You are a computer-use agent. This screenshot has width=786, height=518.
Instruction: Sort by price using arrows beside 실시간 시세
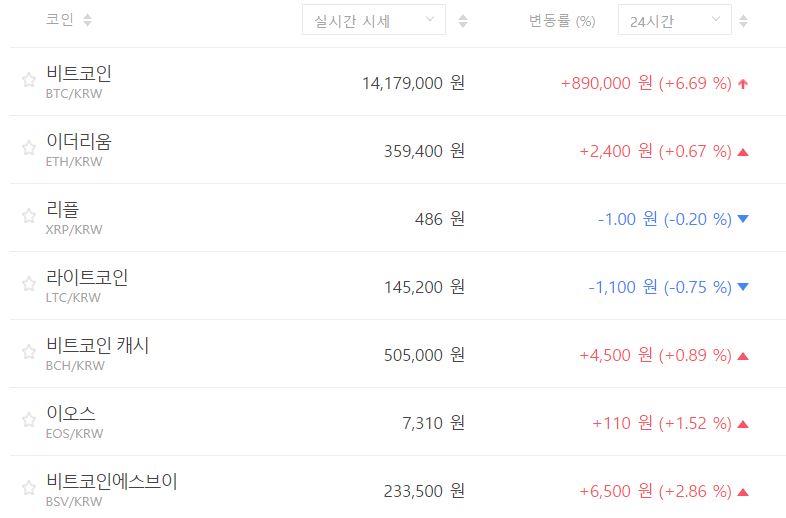click(462, 20)
